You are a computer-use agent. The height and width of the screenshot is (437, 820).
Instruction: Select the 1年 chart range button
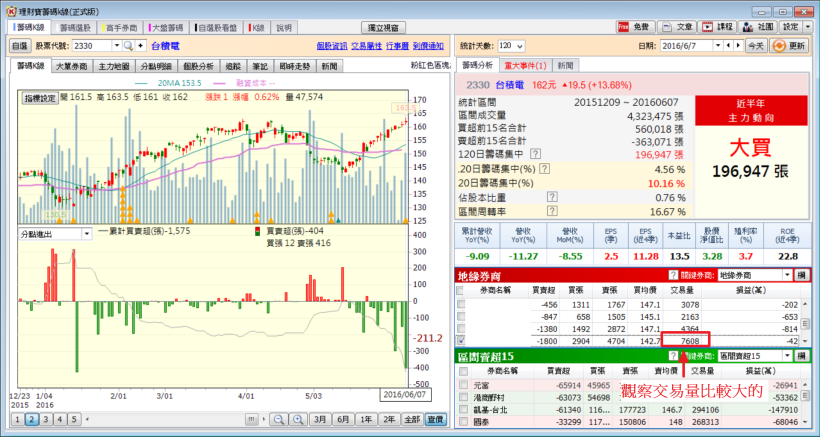(x=366, y=419)
